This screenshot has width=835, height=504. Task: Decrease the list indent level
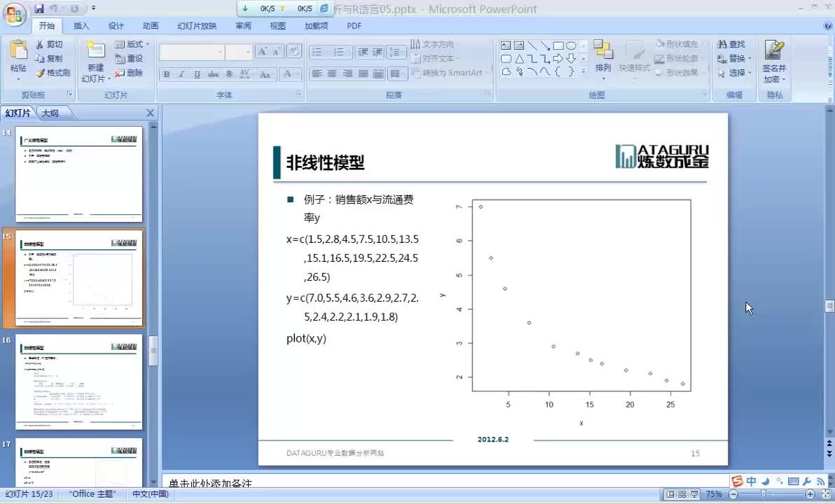(x=363, y=52)
